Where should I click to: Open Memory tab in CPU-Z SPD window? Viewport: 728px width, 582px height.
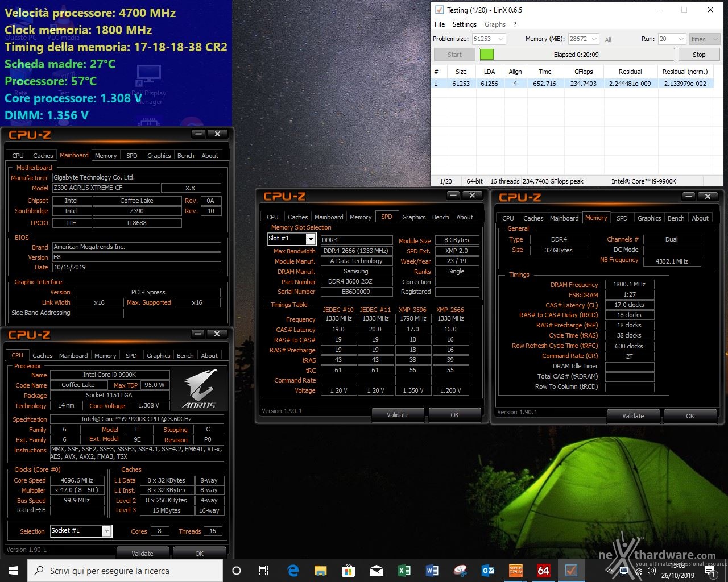(361, 217)
